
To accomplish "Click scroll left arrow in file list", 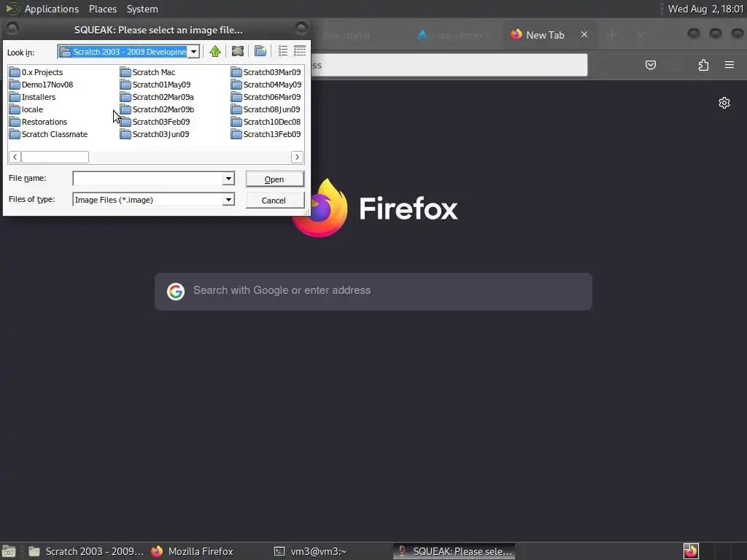I will pos(15,157).
